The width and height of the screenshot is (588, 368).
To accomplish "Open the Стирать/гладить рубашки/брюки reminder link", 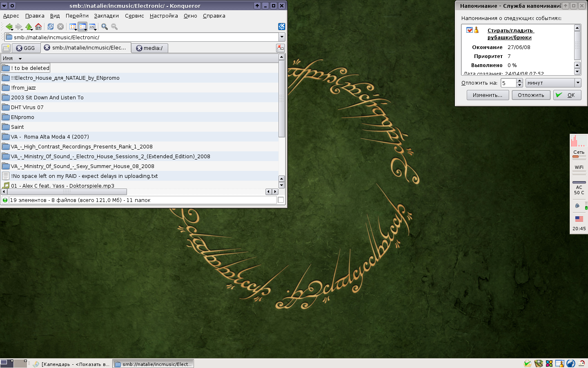I will (x=510, y=34).
